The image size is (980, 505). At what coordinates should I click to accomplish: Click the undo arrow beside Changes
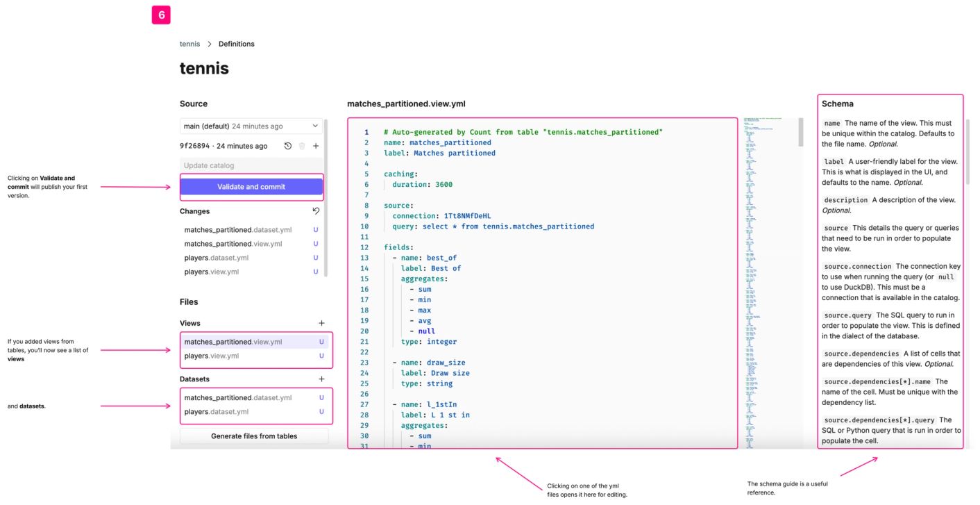pos(316,211)
